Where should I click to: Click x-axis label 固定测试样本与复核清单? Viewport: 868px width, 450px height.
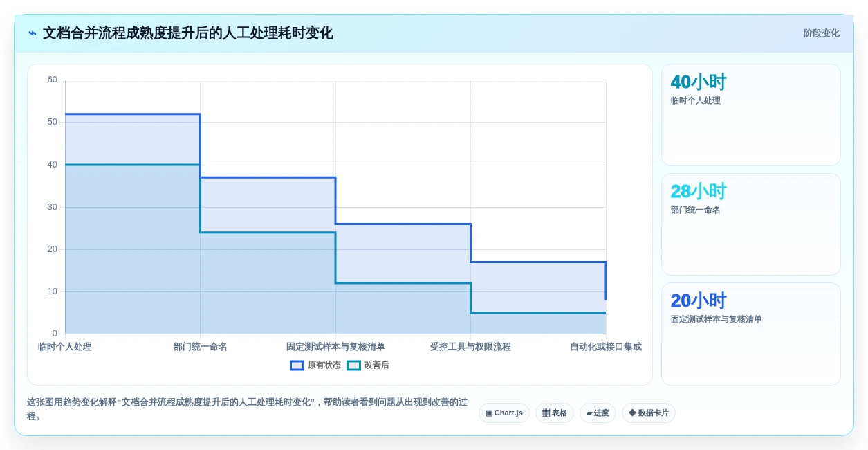click(x=335, y=347)
